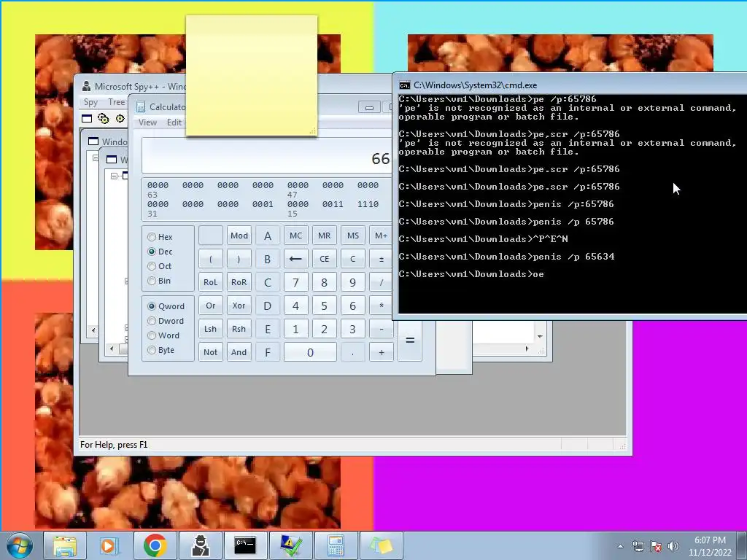Click the hex digit A button

coord(268,236)
